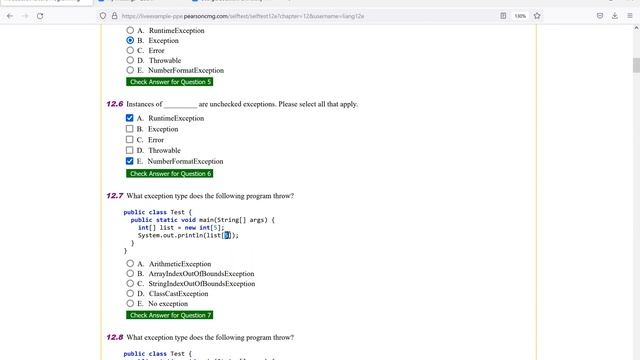Reload the current page
640x360 pixels.
[40, 16]
